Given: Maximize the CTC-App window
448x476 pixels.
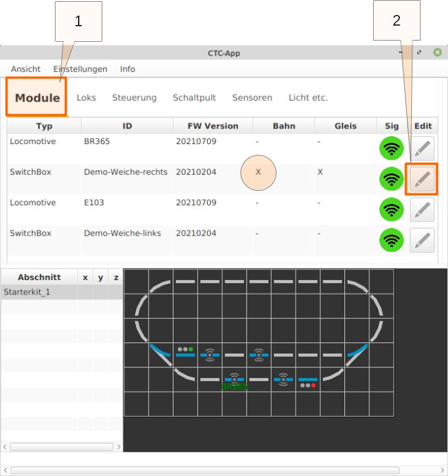Looking at the screenshot, I should point(419,52).
